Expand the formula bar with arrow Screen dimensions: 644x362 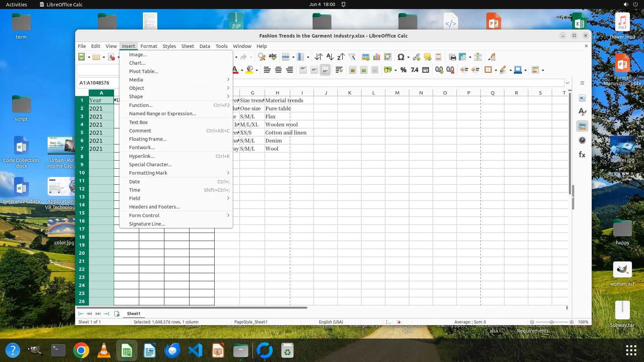pos(568,83)
